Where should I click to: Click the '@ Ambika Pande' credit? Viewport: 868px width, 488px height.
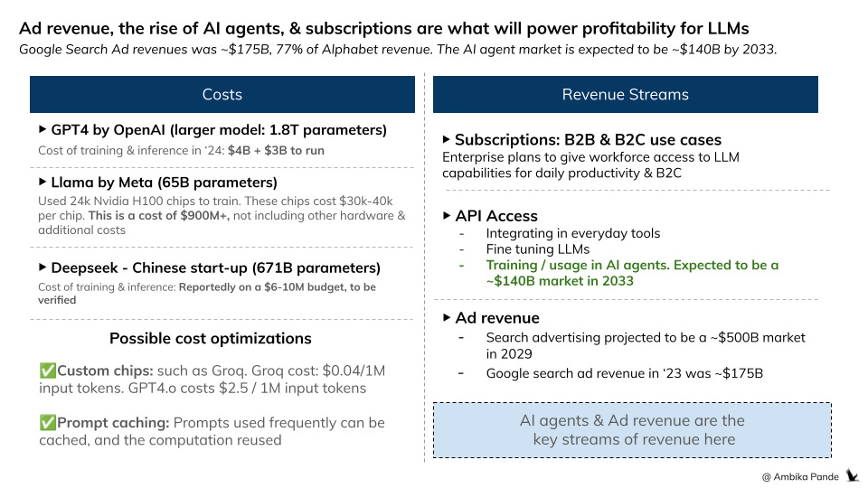tap(800, 476)
